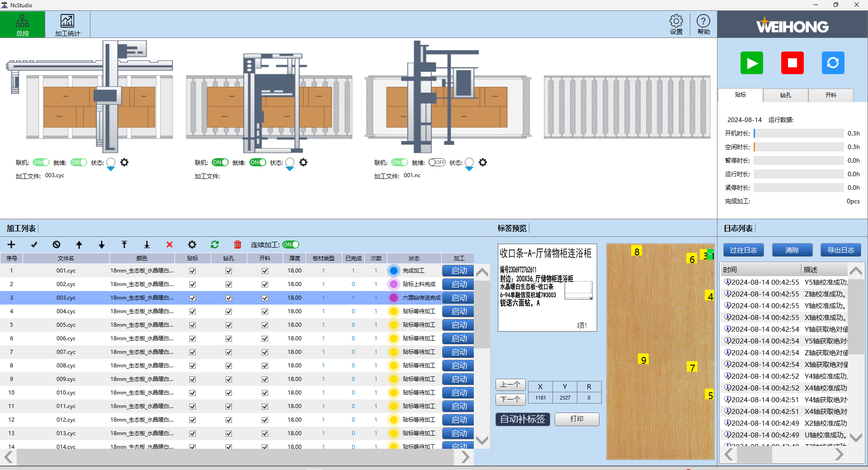
Task: Click the plus icon to add file
Action: click(x=11, y=244)
